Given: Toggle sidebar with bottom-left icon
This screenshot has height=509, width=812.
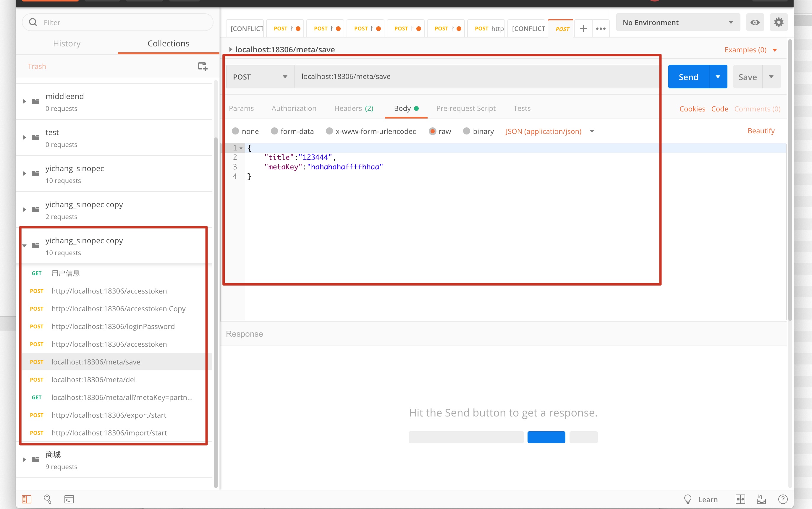Looking at the screenshot, I should coord(27,499).
